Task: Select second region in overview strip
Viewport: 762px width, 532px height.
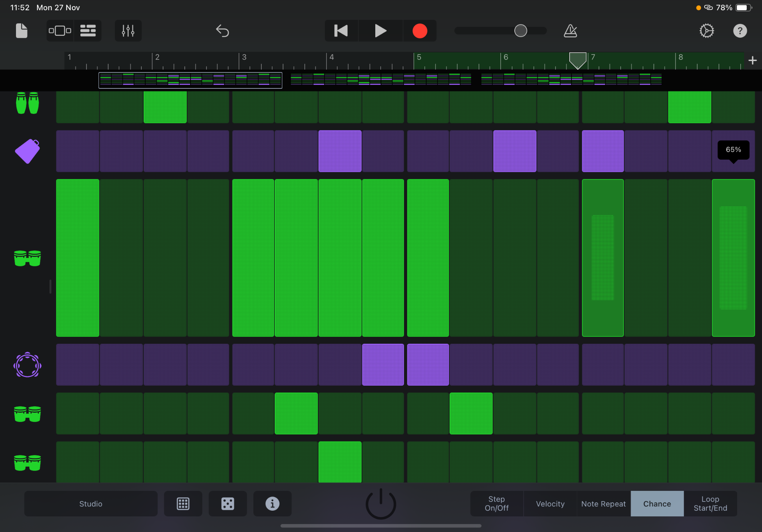Action: (x=381, y=79)
